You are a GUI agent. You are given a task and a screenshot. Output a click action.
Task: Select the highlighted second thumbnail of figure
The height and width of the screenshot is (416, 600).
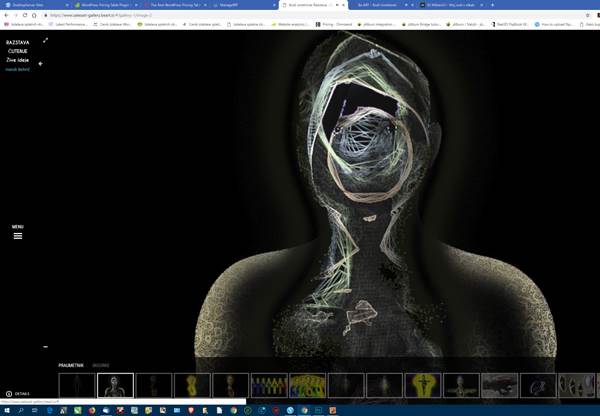click(115, 385)
